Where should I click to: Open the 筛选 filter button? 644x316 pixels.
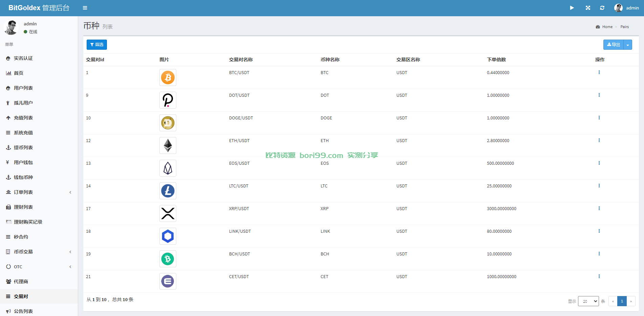click(x=97, y=45)
